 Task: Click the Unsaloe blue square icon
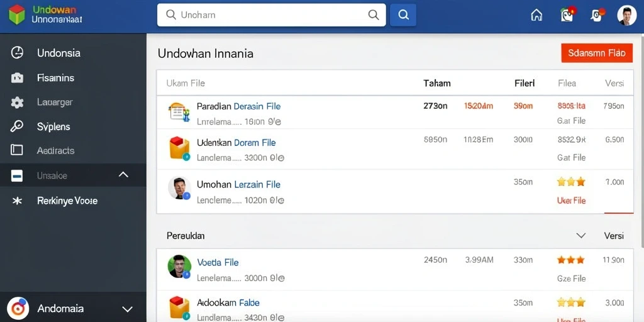tap(17, 176)
